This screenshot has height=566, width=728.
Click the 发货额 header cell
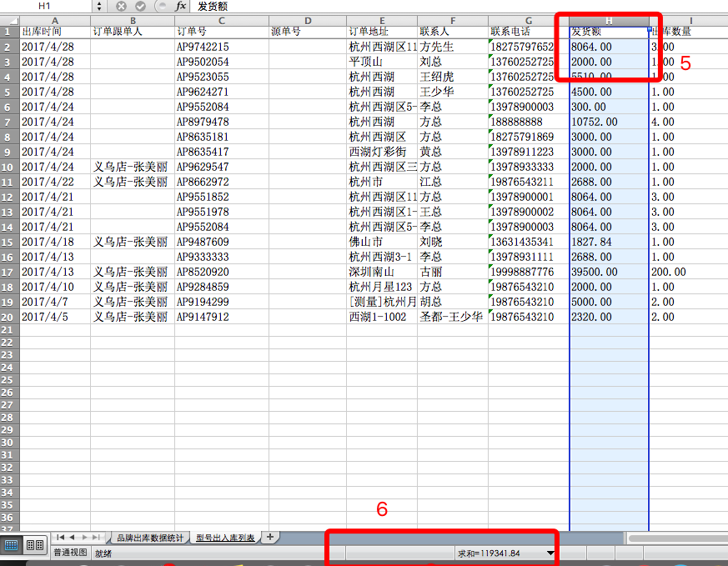tap(609, 32)
